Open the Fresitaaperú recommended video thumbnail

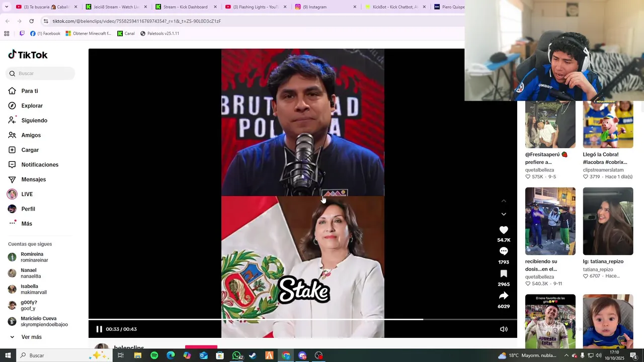(x=550, y=125)
